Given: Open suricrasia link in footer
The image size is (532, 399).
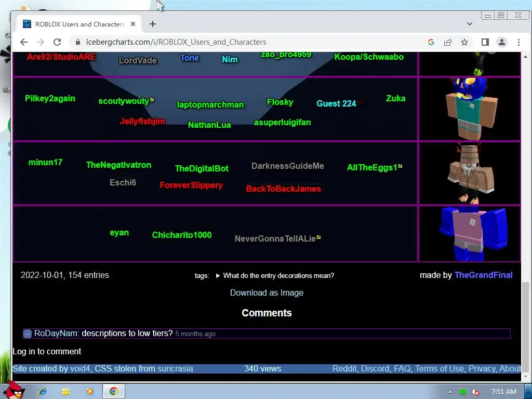Looking at the screenshot, I should (175, 369).
